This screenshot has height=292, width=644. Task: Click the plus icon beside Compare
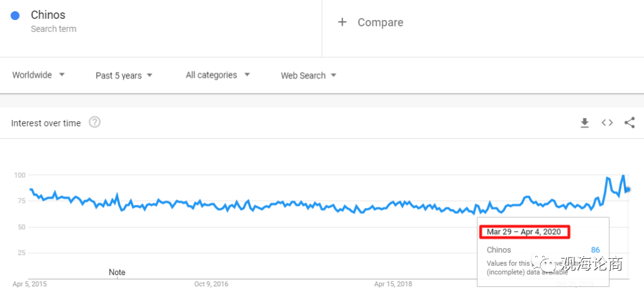[x=342, y=22]
